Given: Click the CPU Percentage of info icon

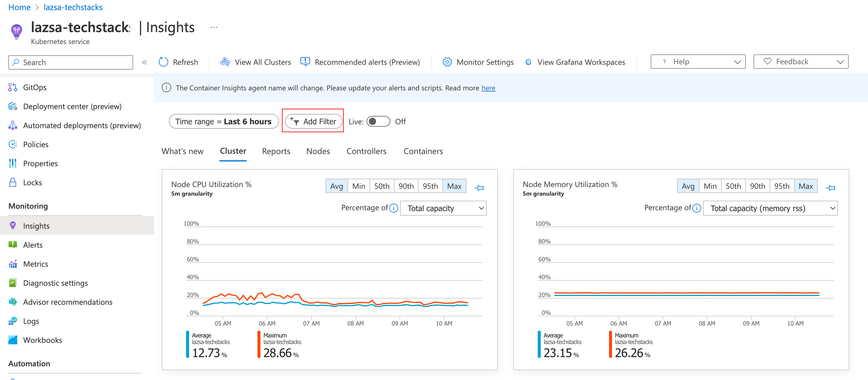Looking at the screenshot, I should pyautogui.click(x=394, y=208).
